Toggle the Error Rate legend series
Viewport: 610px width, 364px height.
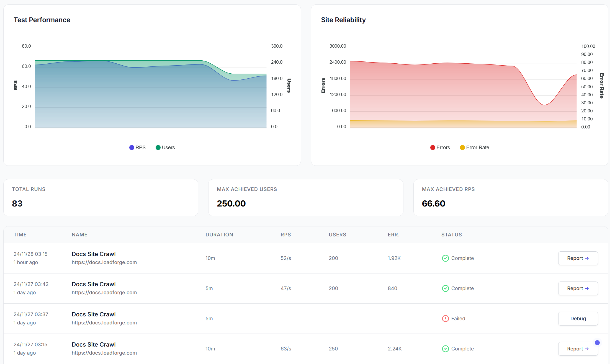click(x=474, y=148)
